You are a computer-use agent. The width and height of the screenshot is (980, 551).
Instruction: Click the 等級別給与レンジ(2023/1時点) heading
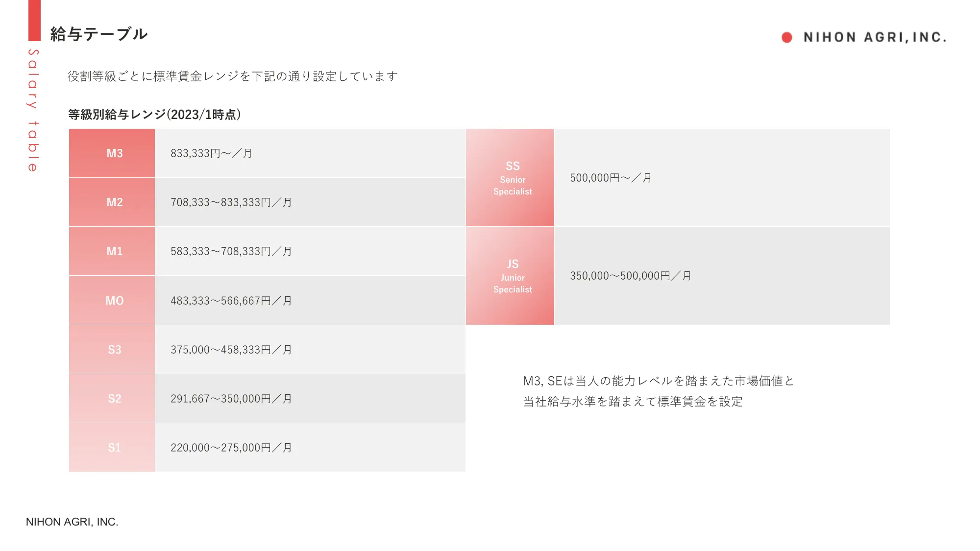pos(154,115)
